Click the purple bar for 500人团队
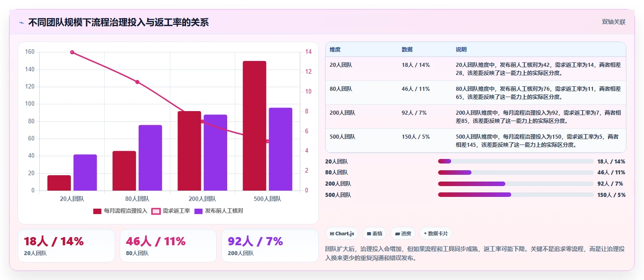 [280, 149]
